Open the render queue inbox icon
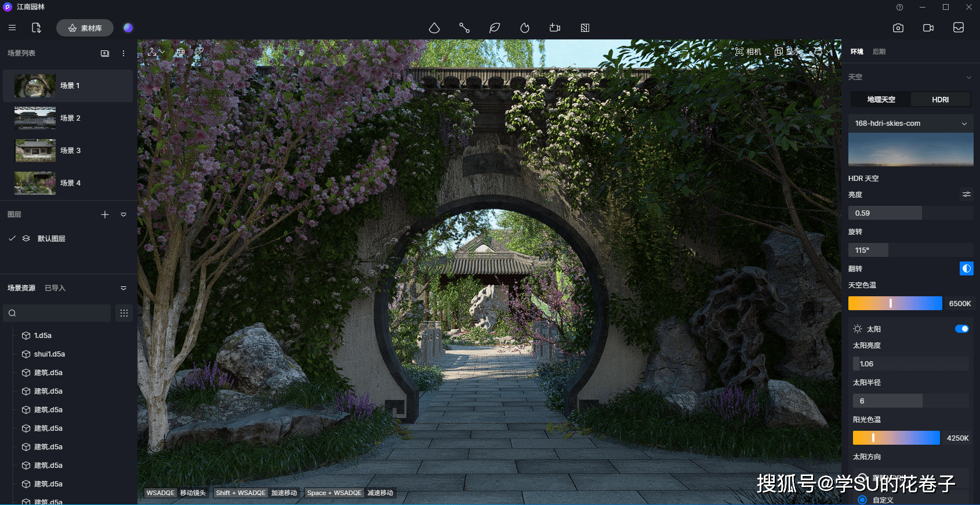 click(959, 28)
